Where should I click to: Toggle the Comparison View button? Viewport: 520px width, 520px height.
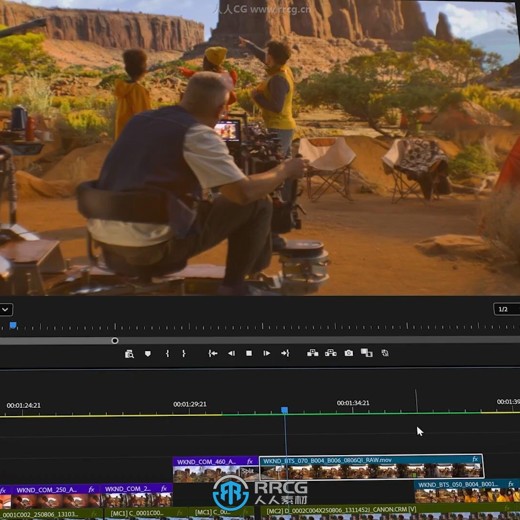pos(367,353)
